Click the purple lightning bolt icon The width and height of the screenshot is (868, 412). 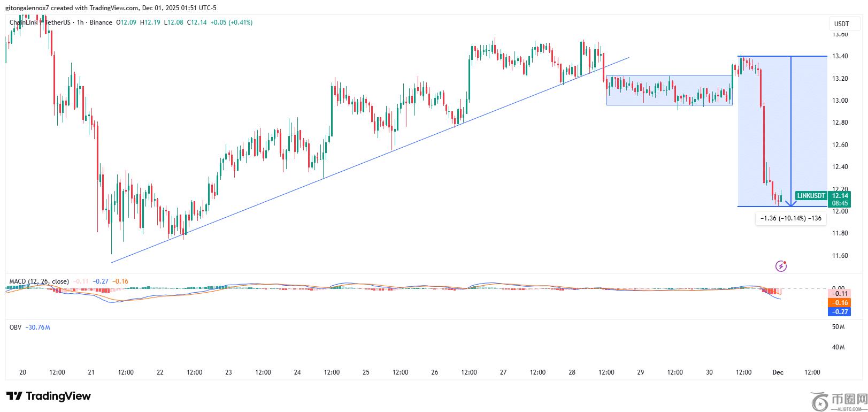tap(781, 266)
